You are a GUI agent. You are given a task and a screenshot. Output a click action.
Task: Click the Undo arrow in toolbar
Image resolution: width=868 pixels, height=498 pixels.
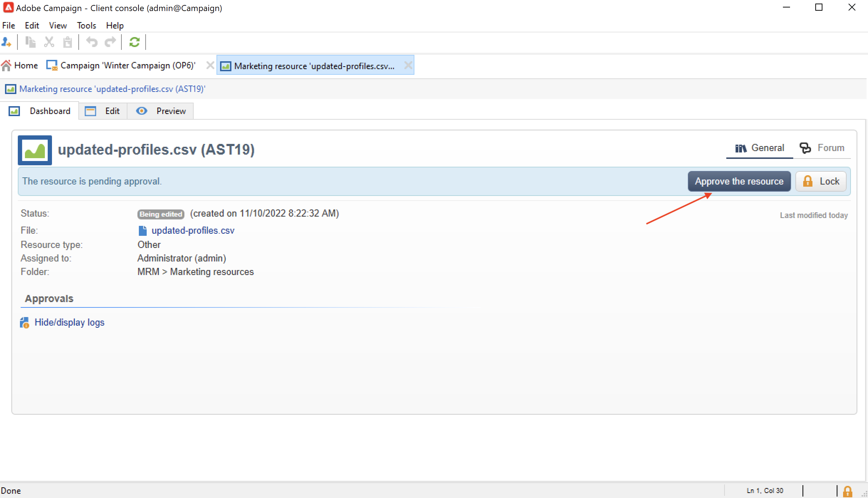click(92, 42)
